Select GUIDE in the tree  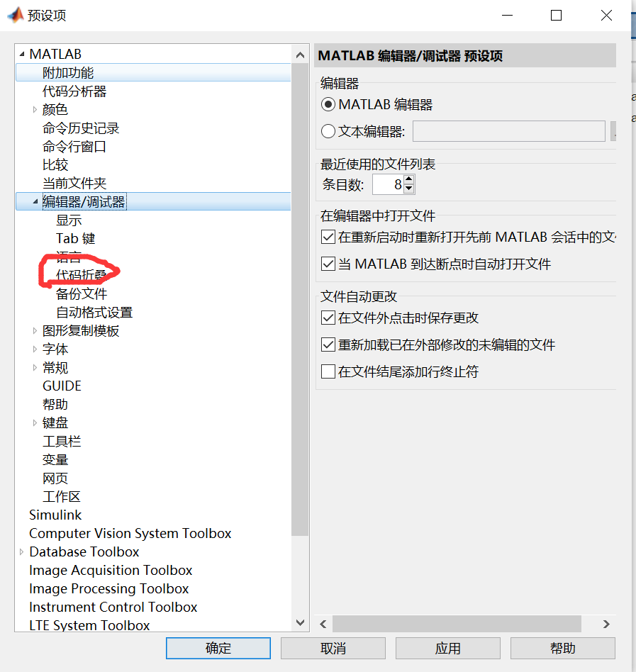click(x=62, y=386)
